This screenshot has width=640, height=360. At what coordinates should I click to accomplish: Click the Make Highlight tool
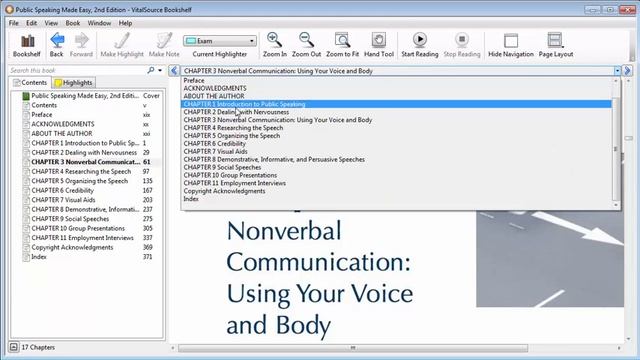(x=122, y=45)
